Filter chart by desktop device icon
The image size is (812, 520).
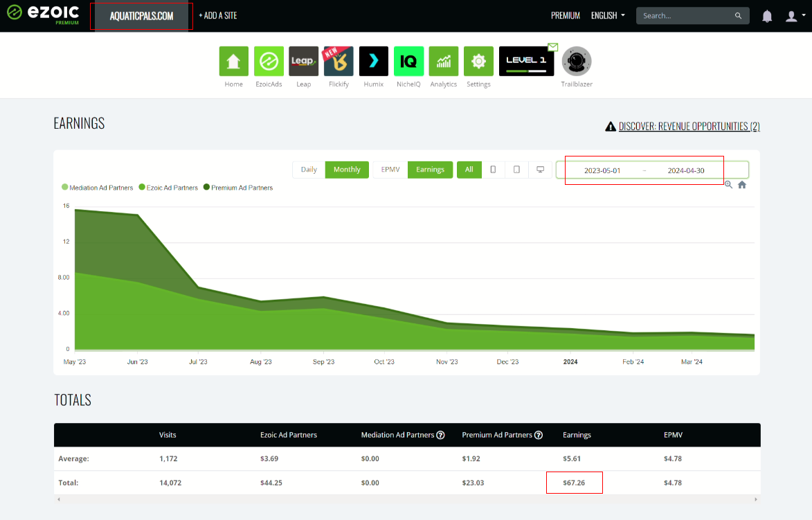540,170
